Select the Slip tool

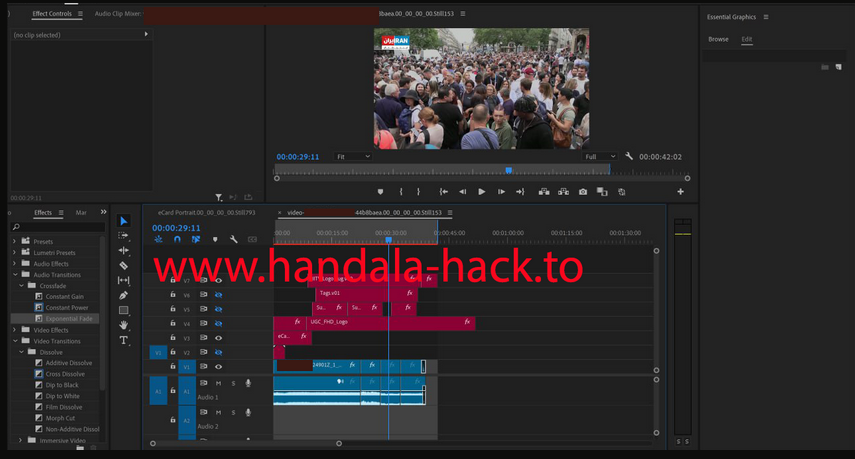point(124,280)
